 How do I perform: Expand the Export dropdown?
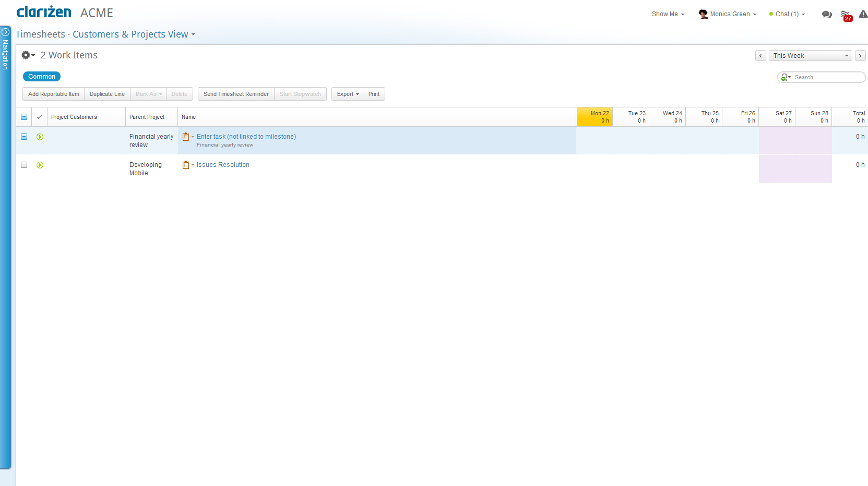coord(348,94)
